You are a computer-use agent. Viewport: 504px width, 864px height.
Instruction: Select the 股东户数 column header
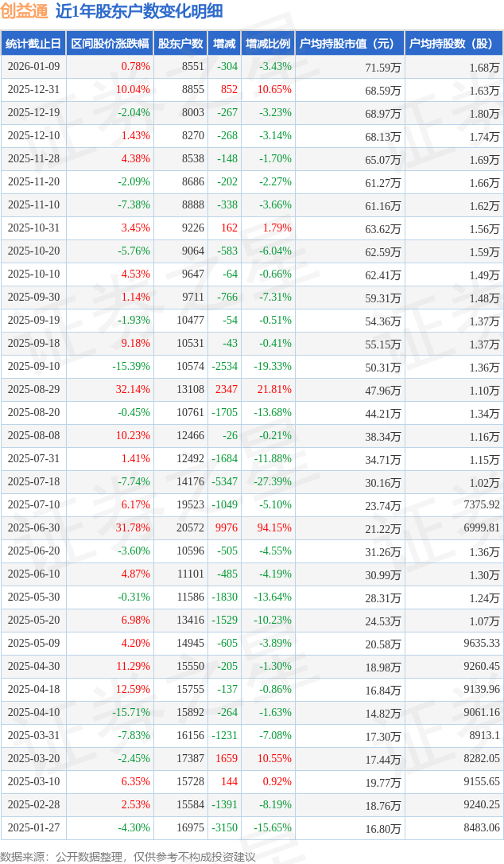pyautogui.click(x=180, y=44)
